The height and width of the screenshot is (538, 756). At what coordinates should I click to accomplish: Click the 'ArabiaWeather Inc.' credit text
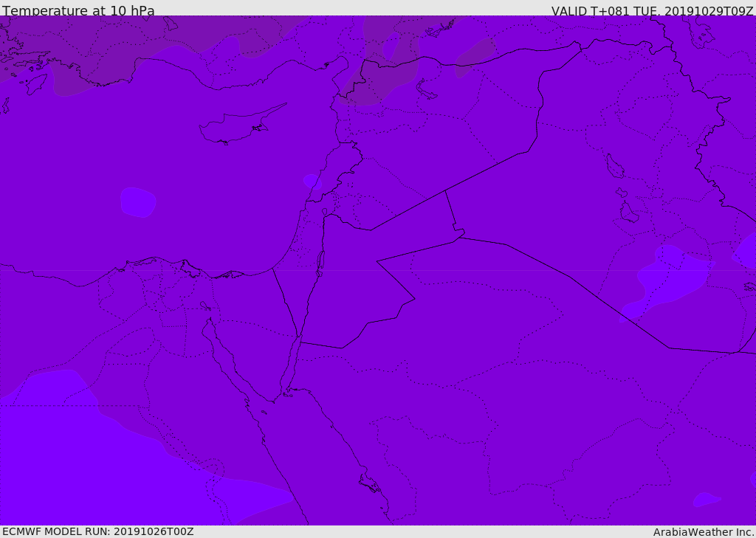tap(704, 532)
